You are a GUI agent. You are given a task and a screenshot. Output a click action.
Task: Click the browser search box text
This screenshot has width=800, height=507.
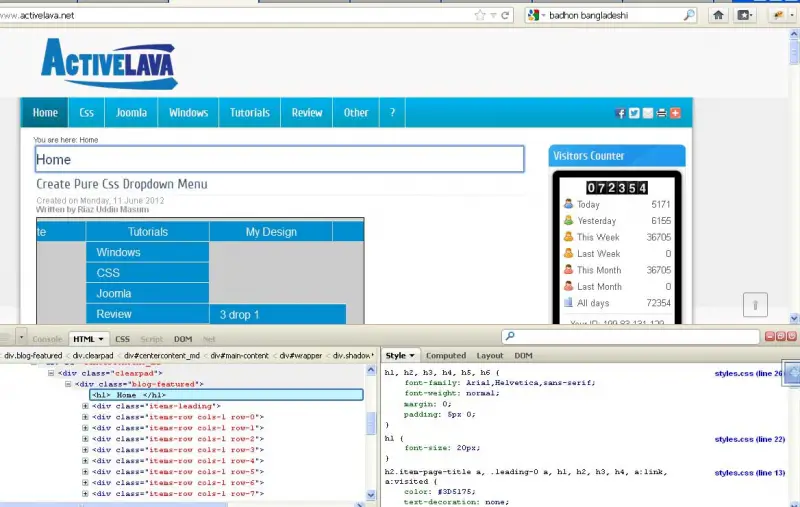click(x=588, y=15)
